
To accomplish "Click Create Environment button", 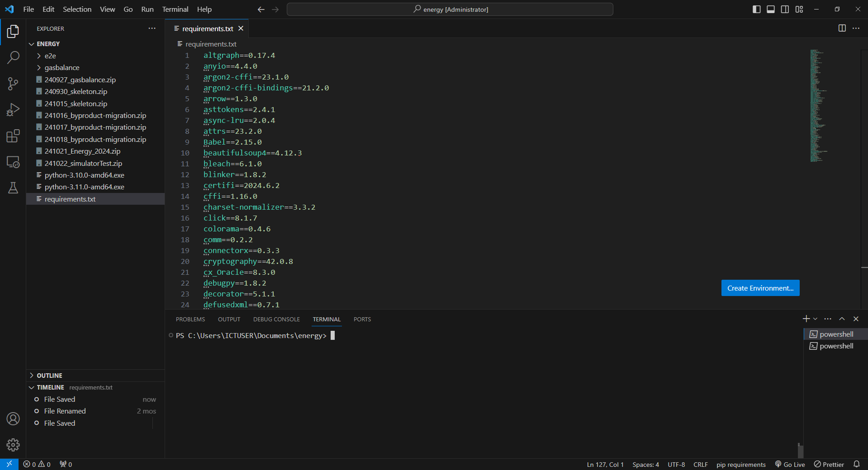I will coord(760,288).
